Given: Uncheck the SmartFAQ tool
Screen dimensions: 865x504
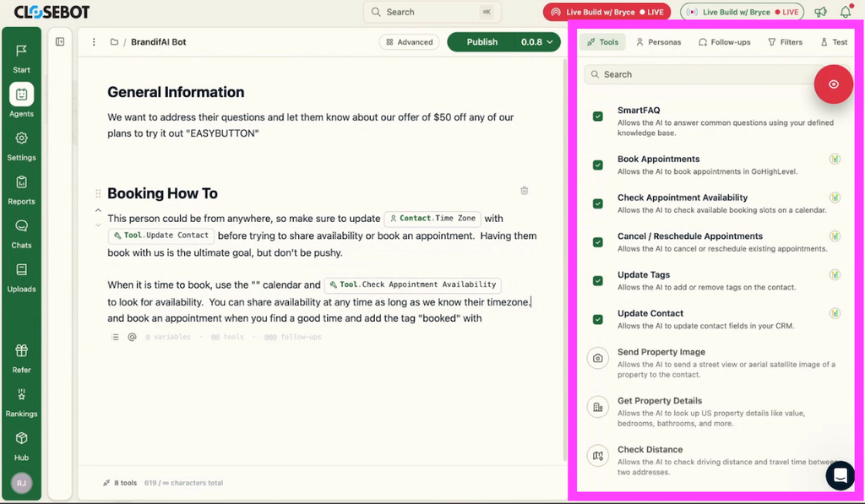Looking at the screenshot, I should click(597, 117).
